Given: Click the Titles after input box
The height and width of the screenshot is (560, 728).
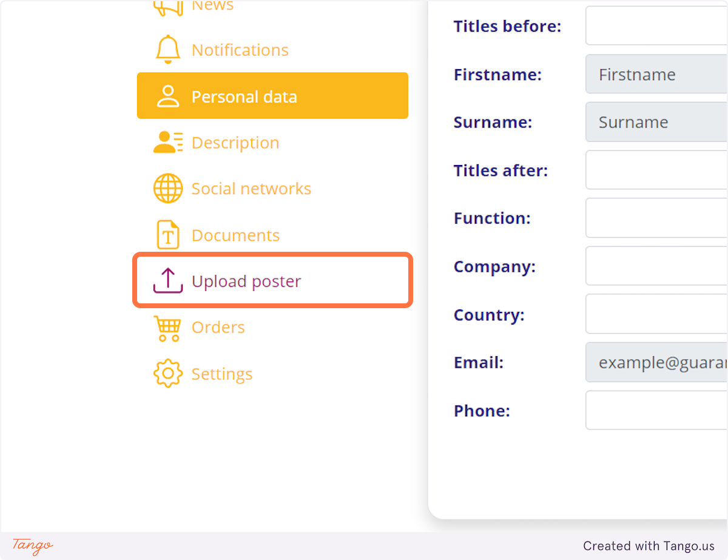Looking at the screenshot, I should coord(656,170).
